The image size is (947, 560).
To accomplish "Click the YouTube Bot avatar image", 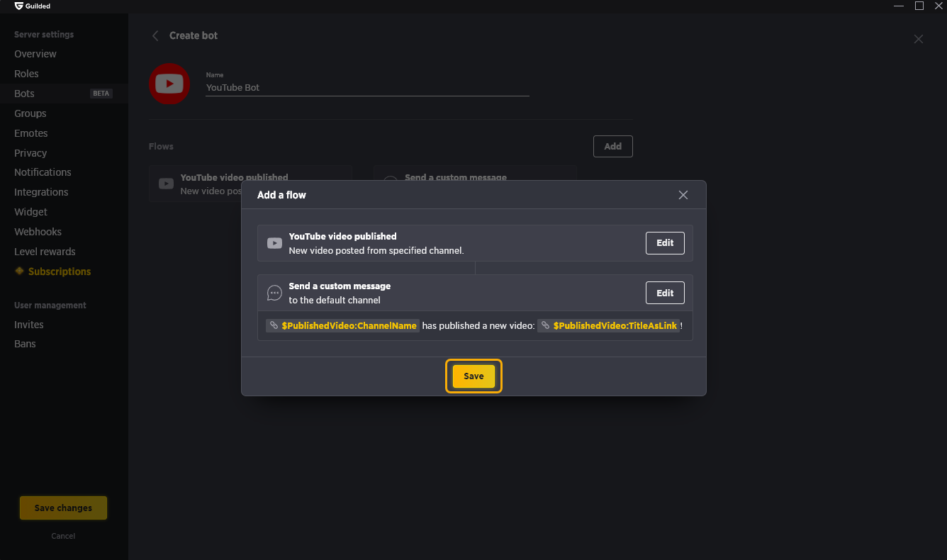I will (169, 84).
